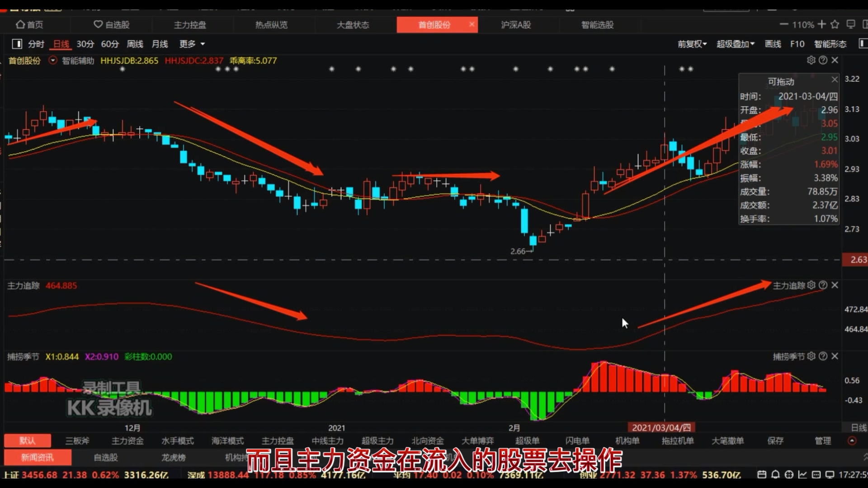
Task: Open the 自选股 watchlist tab
Action: click(x=112, y=25)
